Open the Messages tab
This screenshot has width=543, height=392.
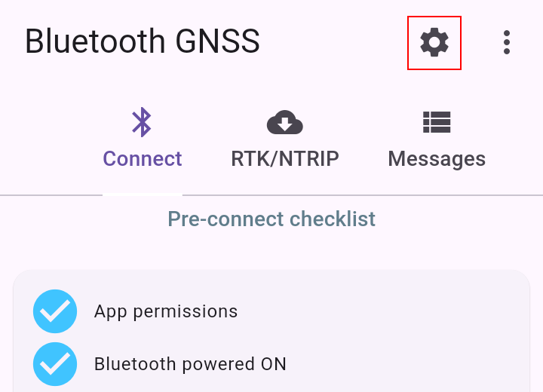(437, 159)
